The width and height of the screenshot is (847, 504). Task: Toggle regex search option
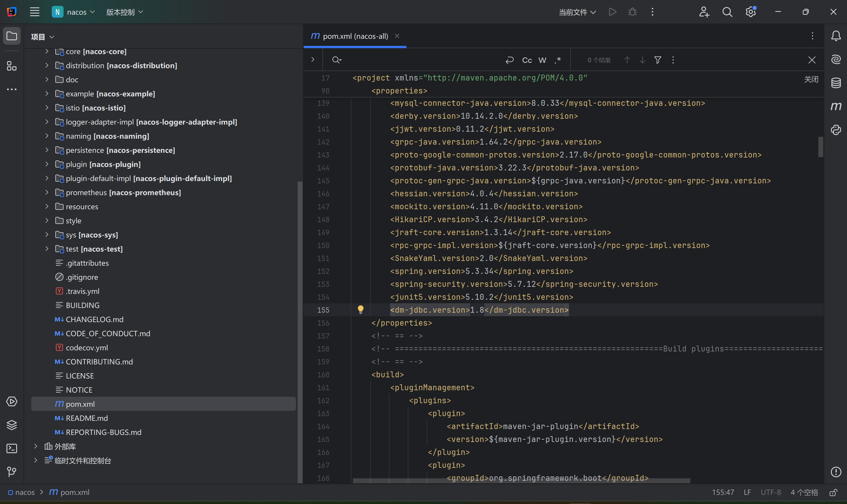click(558, 60)
